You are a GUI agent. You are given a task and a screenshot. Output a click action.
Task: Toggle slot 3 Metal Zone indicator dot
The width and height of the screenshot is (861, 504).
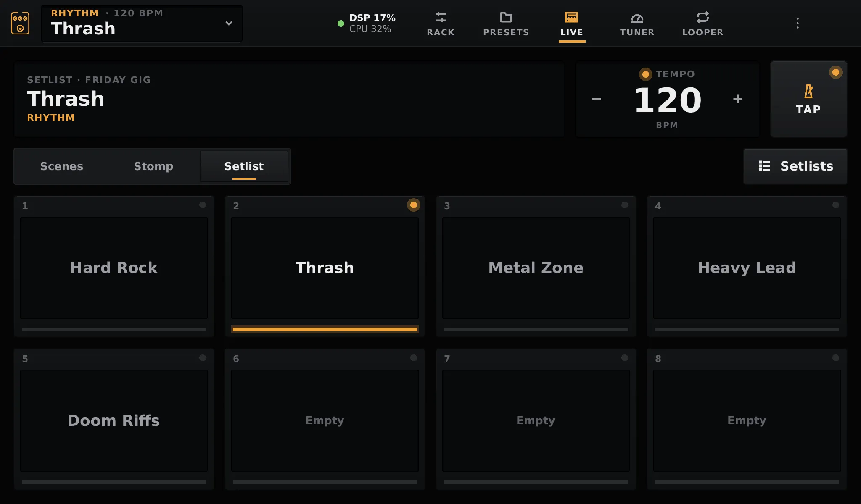625,205
